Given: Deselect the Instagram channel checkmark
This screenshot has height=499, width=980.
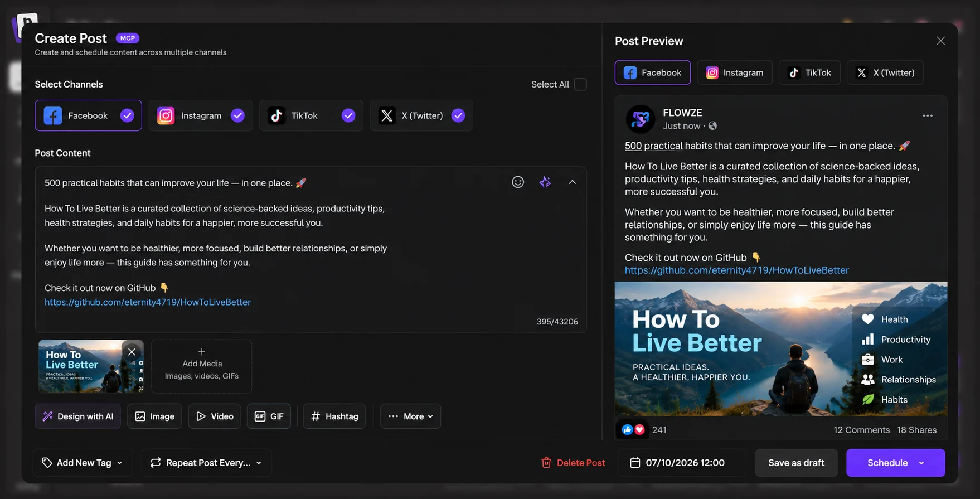Looking at the screenshot, I should 238,115.
